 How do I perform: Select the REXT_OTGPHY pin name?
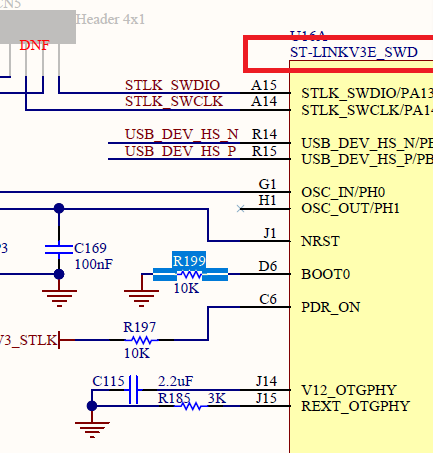[x=355, y=406]
